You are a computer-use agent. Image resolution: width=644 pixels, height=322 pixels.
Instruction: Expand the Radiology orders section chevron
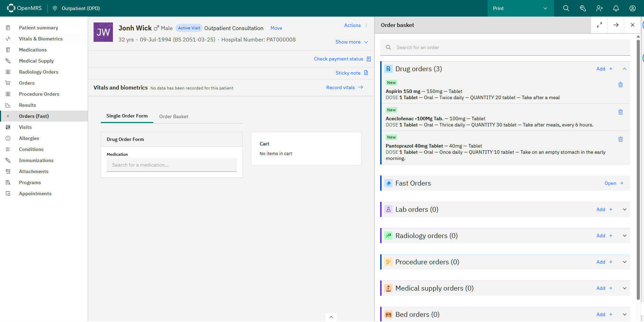(x=625, y=236)
